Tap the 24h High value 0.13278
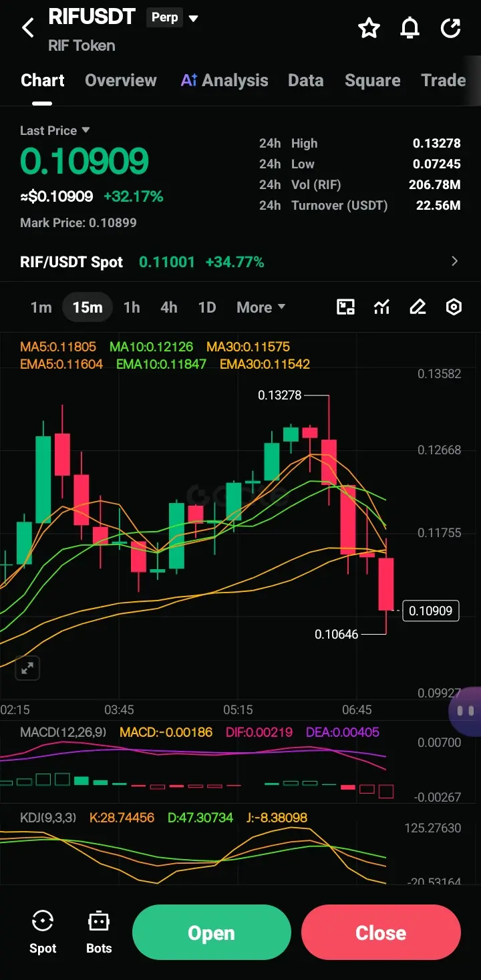This screenshot has height=980, width=481. click(436, 144)
